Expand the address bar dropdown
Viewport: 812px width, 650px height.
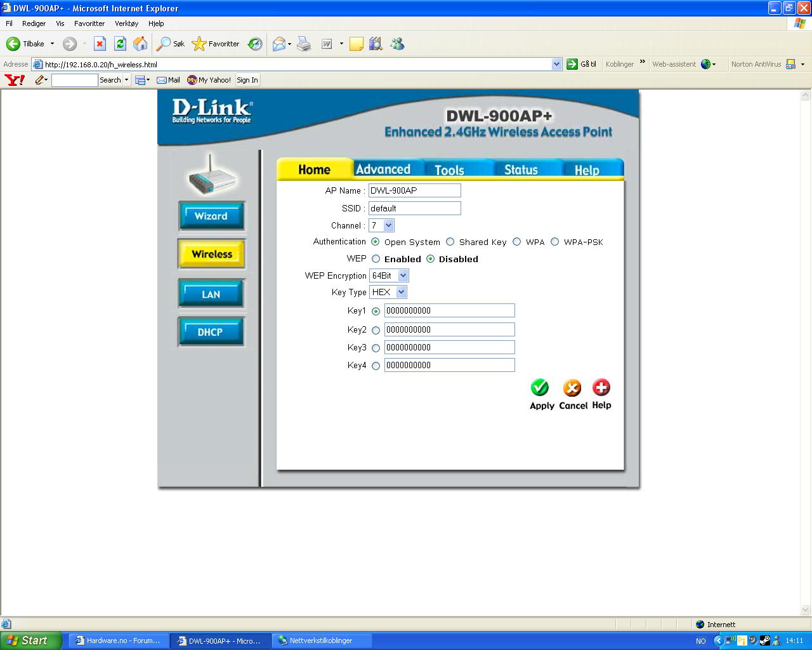556,64
